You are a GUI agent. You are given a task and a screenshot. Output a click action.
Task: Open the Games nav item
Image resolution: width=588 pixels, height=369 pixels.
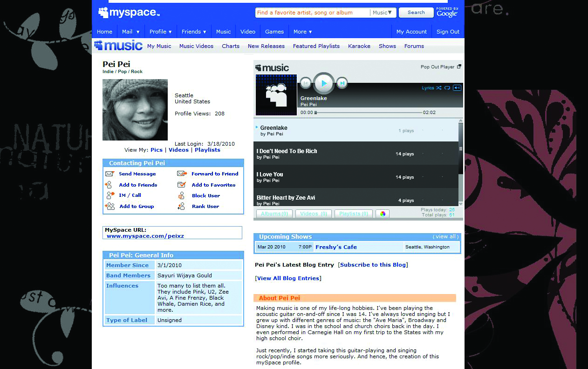(274, 32)
